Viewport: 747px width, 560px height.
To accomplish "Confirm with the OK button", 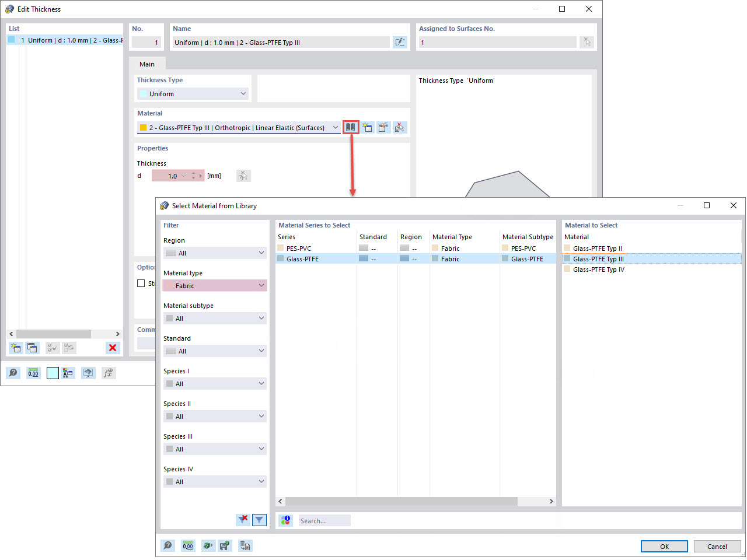I will click(x=664, y=547).
